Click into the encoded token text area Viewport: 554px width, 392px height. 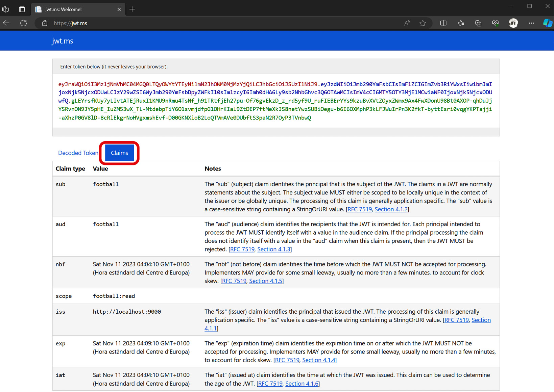pyautogui.click(x=276, y=101)
